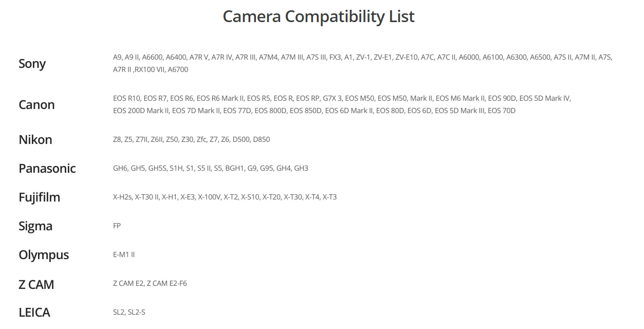Click the E-M1 II model text
644x329 pixels.
pyautogui.click(x=124, y=254)
